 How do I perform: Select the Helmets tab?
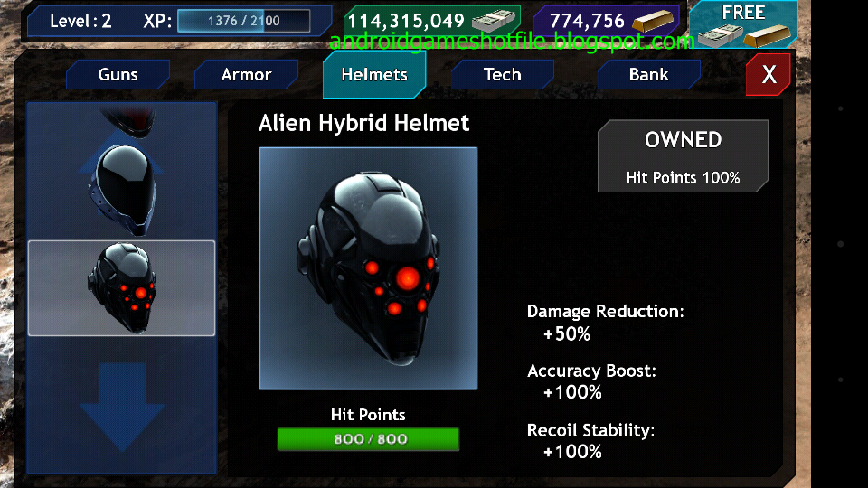[x=374, y=75]
